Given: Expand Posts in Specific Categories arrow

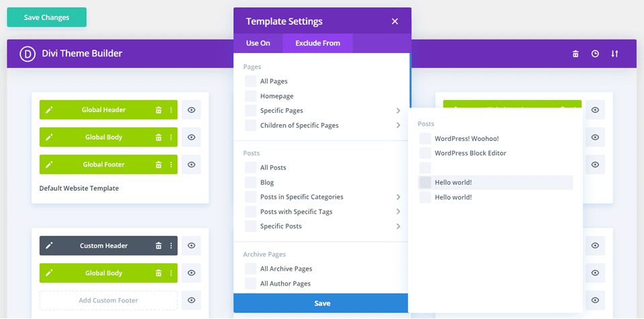Looking at the screenshot, I should click(x=398, y=197).
